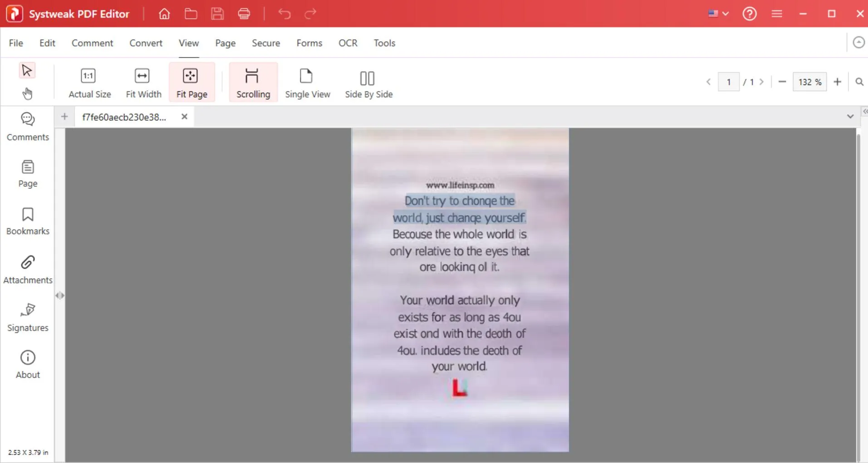Open the language flag dropdown

718,14
